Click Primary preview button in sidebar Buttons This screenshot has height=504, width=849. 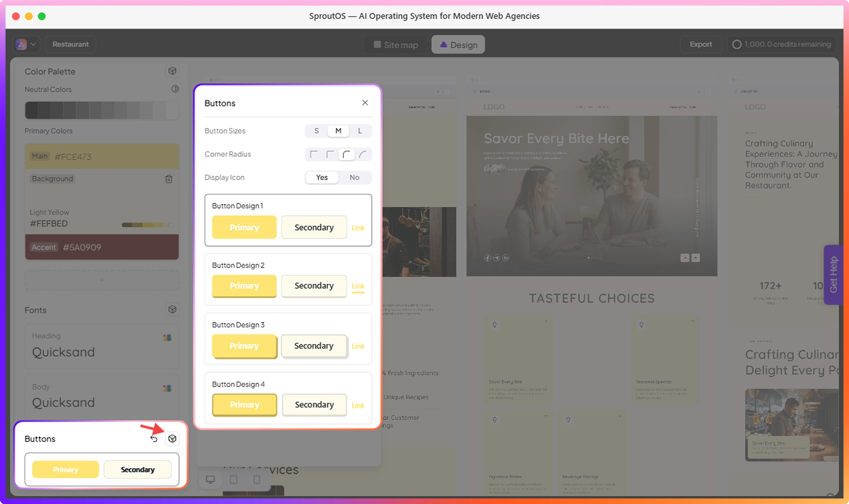pos(65,469)
